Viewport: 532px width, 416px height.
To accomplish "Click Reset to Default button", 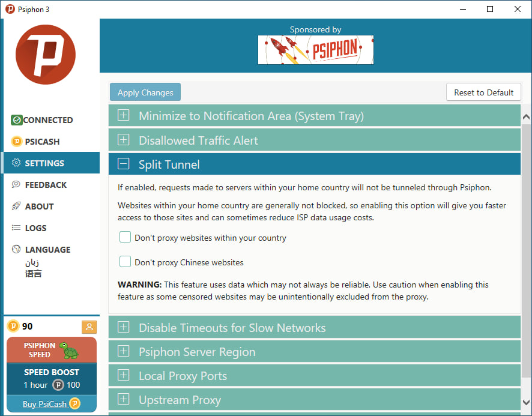I will tap(483, 92).
